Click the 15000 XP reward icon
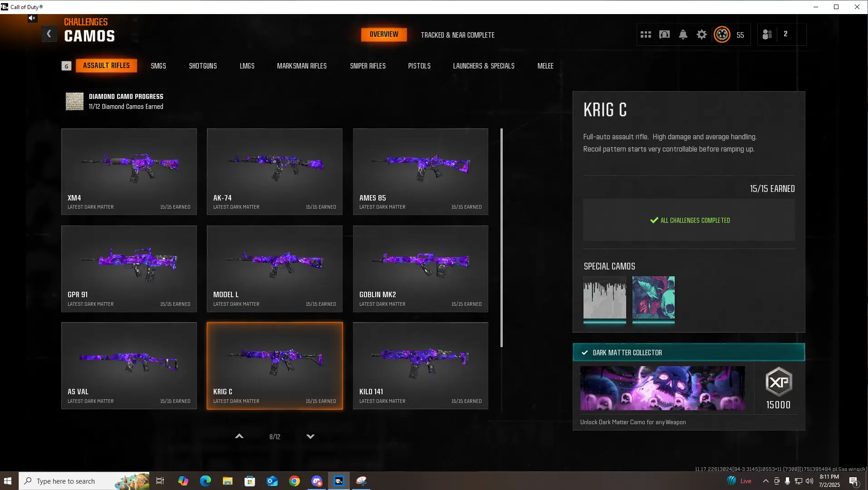868x490 pixels. coord(779,382)
